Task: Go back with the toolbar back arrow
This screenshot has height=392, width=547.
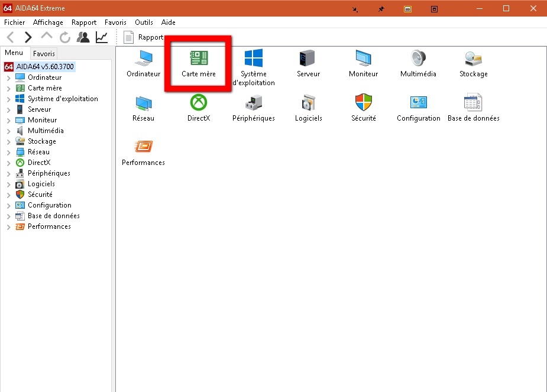Action: pyautogui.click(x=11, y=37)
